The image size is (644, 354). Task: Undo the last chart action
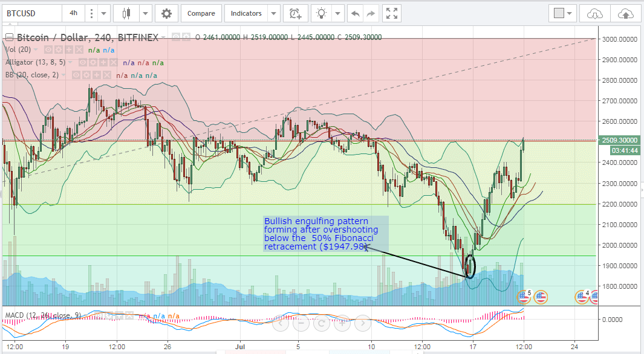[356, 13]
